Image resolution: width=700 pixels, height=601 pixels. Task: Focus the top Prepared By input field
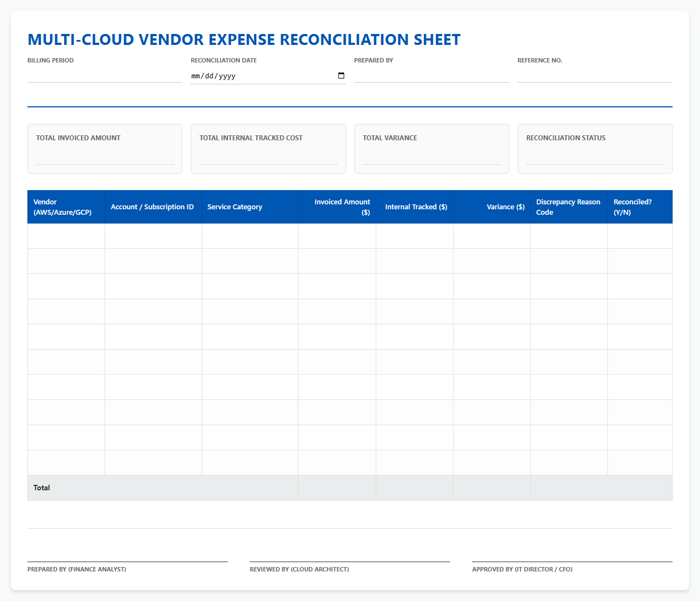point(432,75)
